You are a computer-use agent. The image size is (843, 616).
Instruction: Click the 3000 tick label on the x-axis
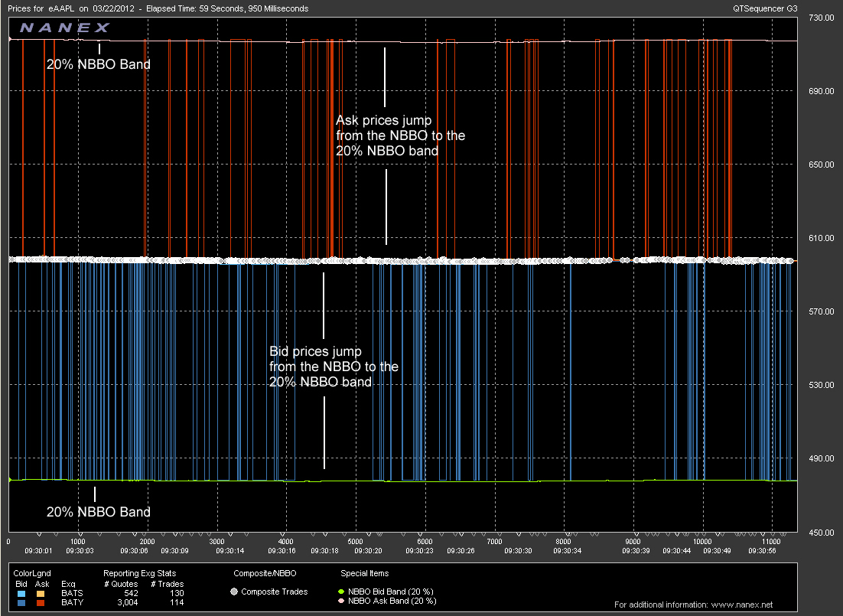(216, 542)
